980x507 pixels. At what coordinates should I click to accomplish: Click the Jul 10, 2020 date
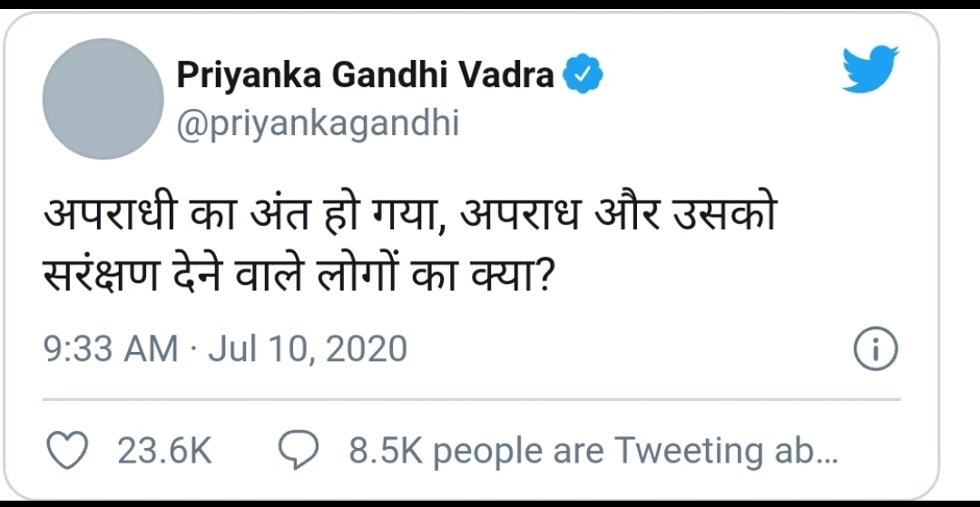point(308,349)
